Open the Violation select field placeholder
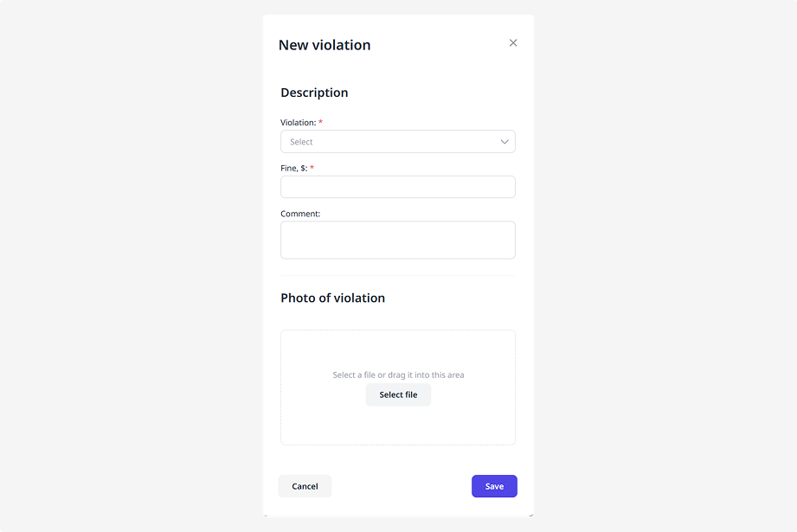Viewport: 797px width, 532px height. coord(302,142)
